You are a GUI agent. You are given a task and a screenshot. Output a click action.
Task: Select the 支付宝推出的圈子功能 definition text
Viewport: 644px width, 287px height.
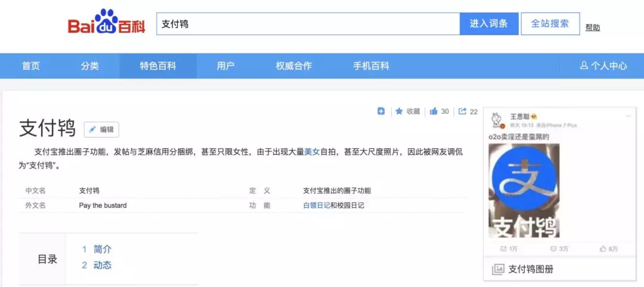click(x=337, y=191)
